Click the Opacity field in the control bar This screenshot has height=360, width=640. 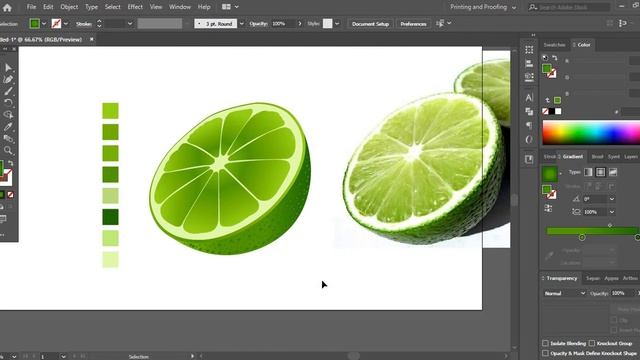pyautogui.click(x=283, y=24)
